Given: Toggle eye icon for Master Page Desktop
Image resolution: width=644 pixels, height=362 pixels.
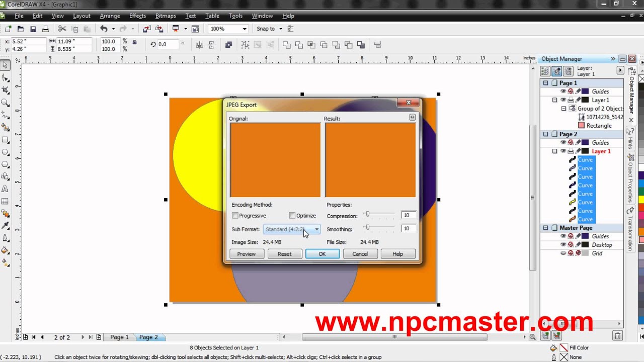Looking at the screenshot, I should click(563, 245).
